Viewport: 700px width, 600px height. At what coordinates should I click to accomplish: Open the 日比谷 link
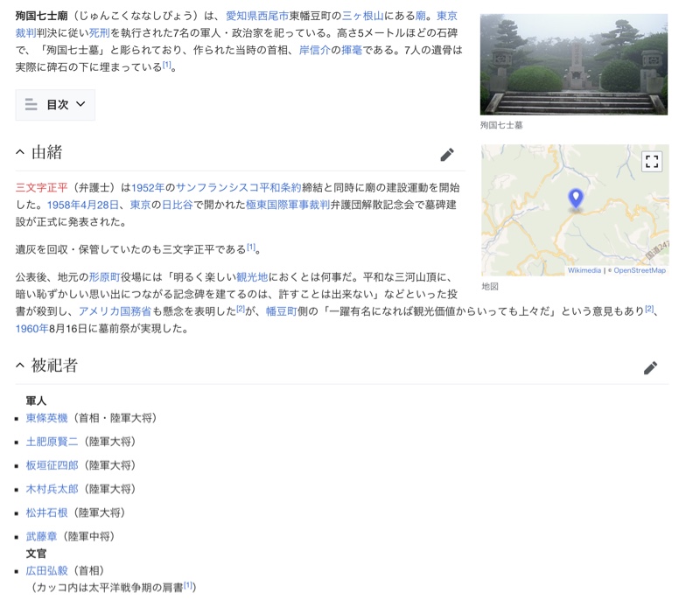pyautogui.click(x=177, y=205)
